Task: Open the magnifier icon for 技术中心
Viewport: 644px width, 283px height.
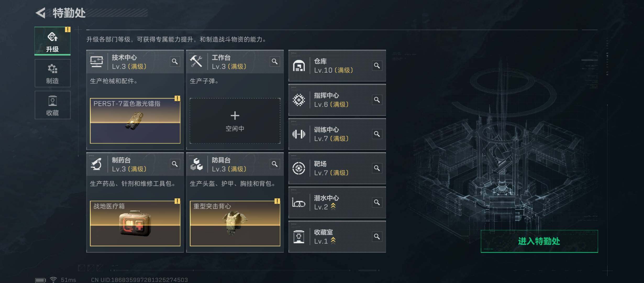Action: click(x=175, y=62)
